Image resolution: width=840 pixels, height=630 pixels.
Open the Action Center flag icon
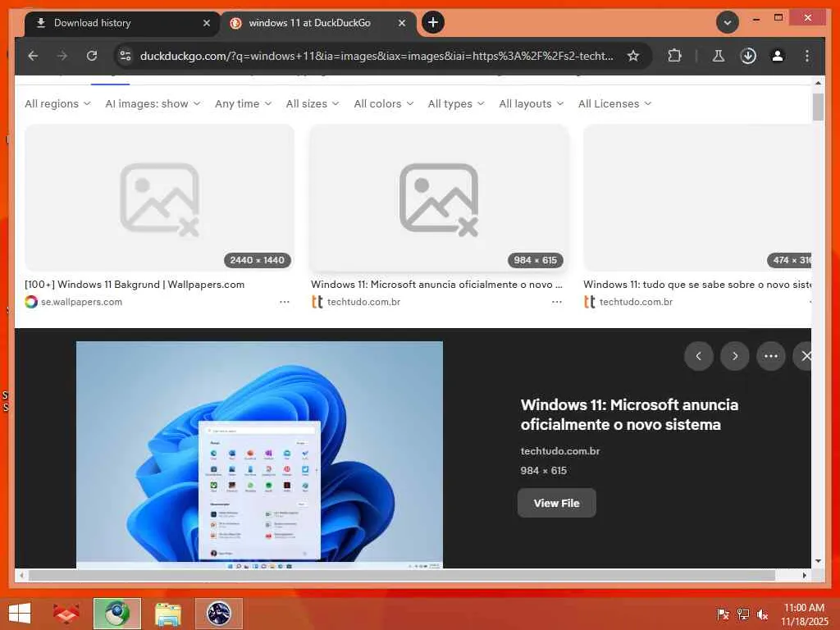click(x=723, y=614)
